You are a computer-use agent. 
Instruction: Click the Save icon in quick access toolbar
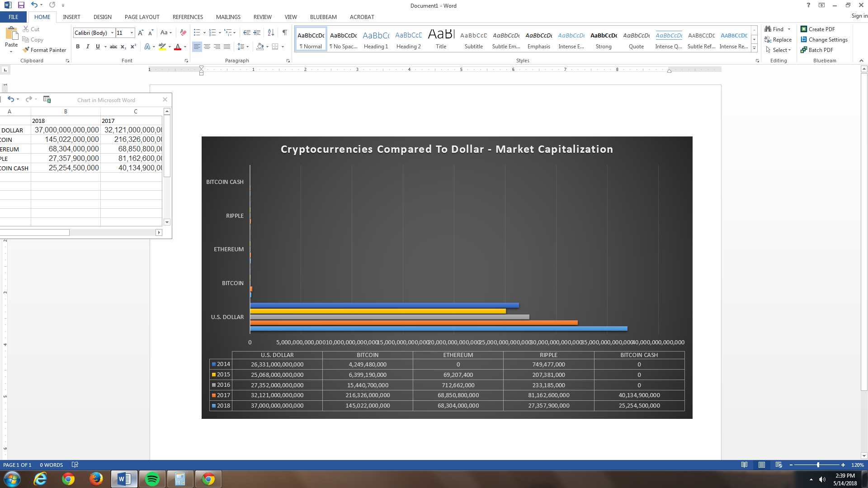[x=21, y=5]
